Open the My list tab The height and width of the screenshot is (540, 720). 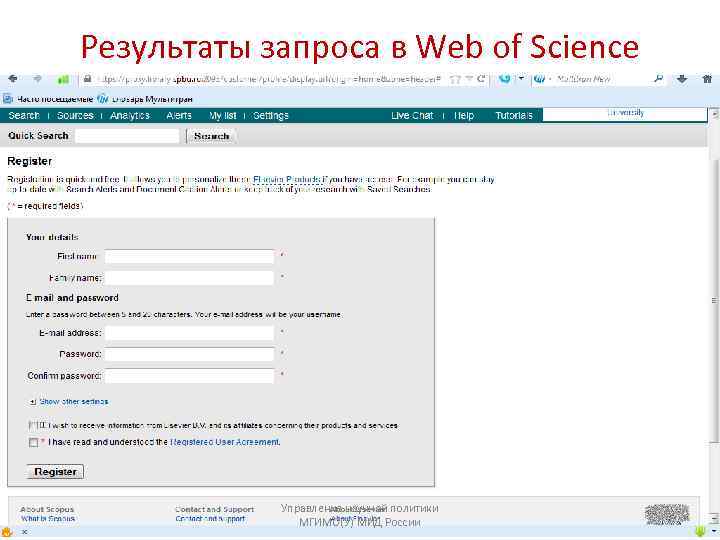point(223,116)
